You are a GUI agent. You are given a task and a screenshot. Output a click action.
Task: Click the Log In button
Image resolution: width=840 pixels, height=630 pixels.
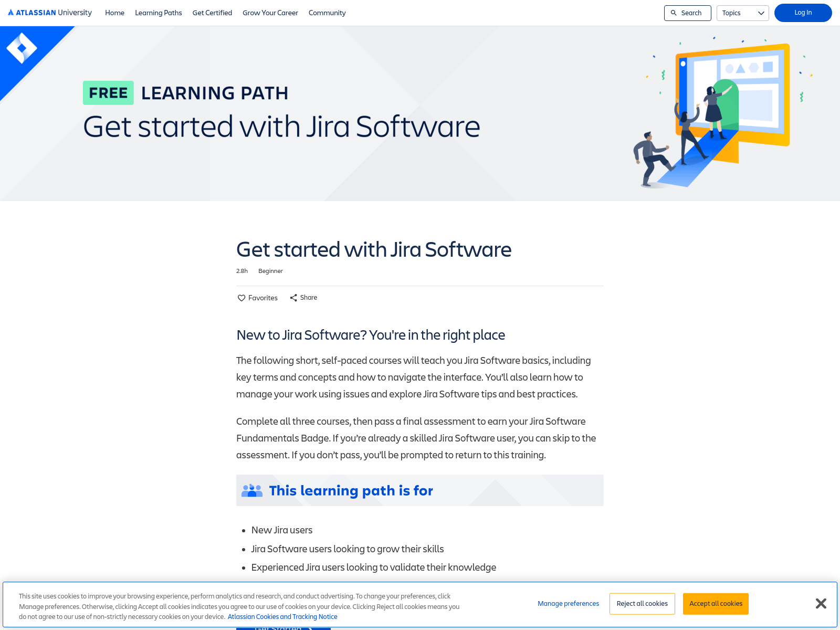coord(803,13)
